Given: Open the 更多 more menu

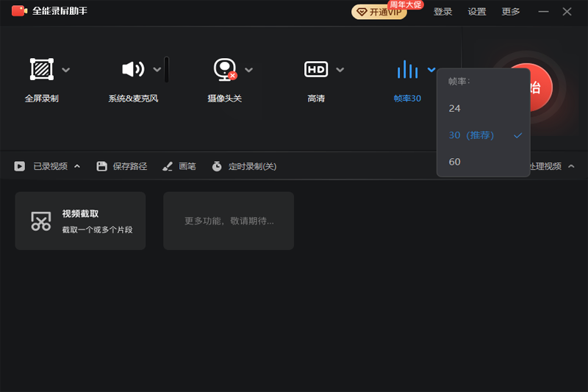Looking at the screenshot, I should 511,12.
